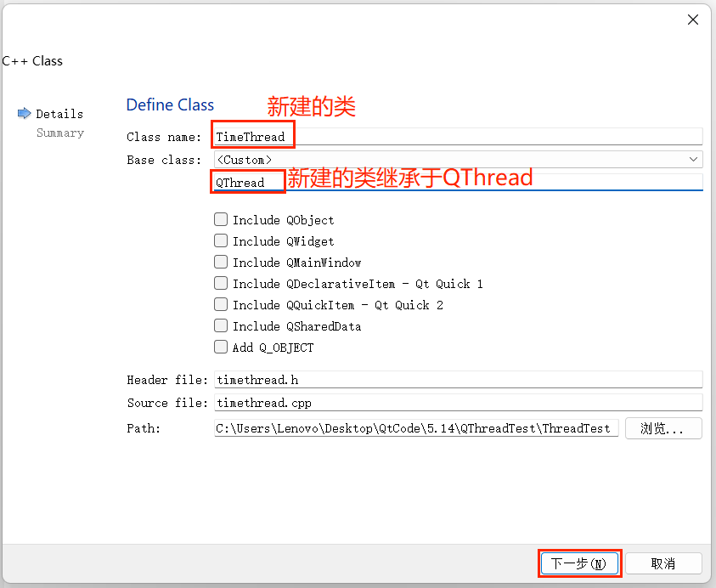
Task: Tick the Include QWidget checkbox
Action: point(221,240)
